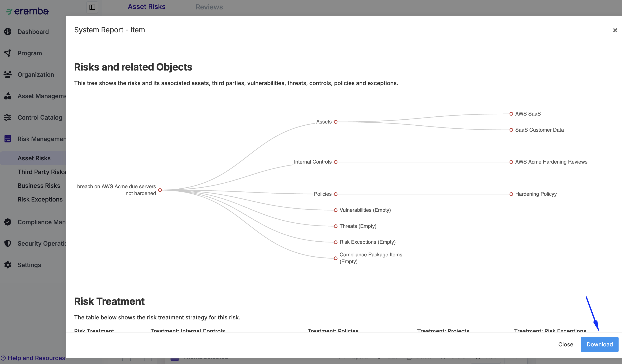Image resolution: width=622 pixels, height=364 pixels.
Task: Click the Control Catalog sliders icon
Action: click(8, 117)
